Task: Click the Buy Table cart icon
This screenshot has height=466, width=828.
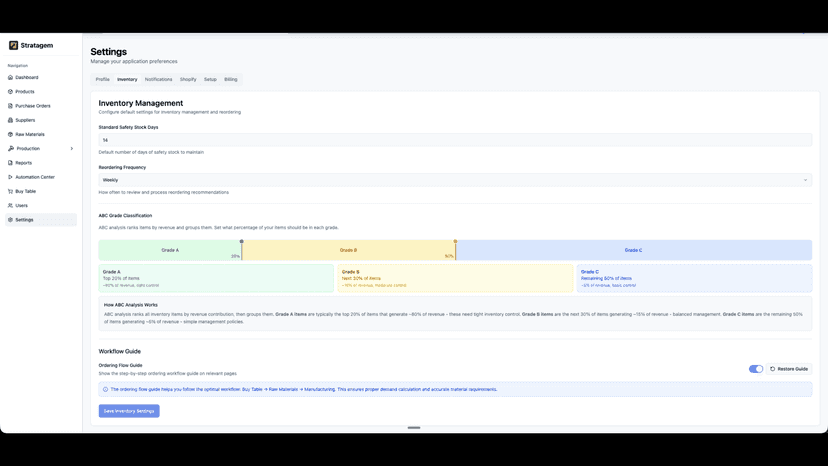Action: click(11, 191)
